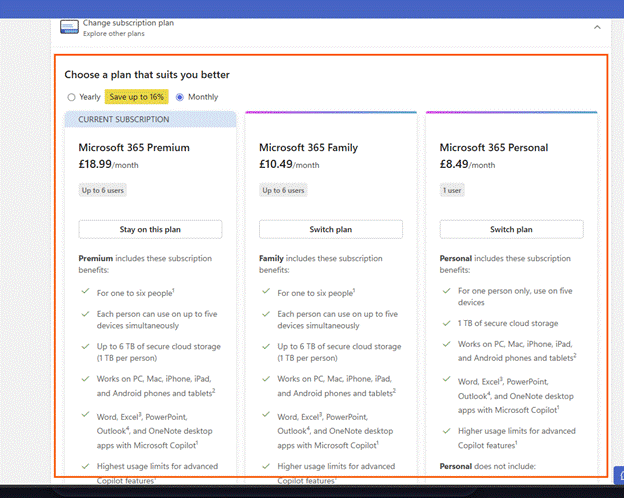This screenshot has width=624, height=498.
Task: Click Switch plan under Microsoft 365 Personal
Action: point(511,229)
